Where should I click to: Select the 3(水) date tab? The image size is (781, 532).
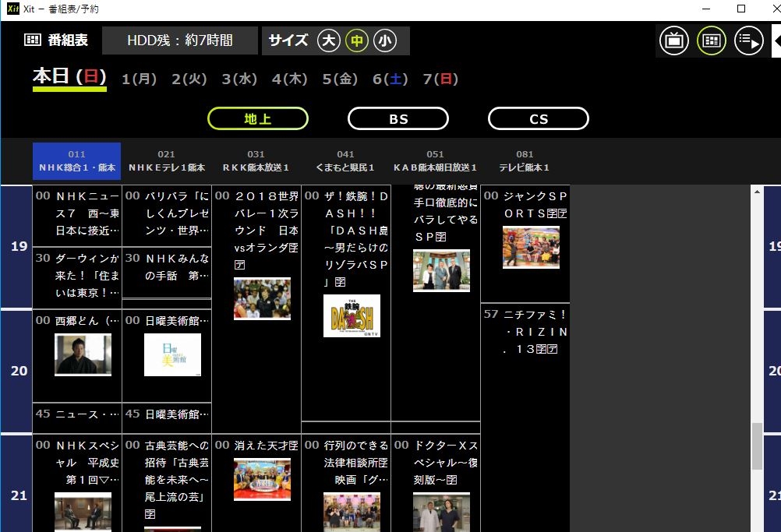tap(239, 79)
